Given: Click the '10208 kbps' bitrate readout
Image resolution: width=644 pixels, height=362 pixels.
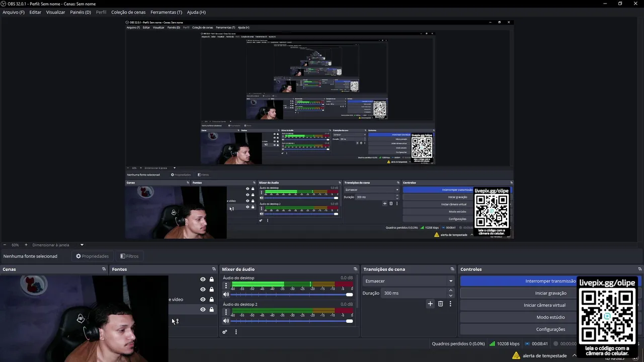Looking at the screenshot, I should click(508, 344).
